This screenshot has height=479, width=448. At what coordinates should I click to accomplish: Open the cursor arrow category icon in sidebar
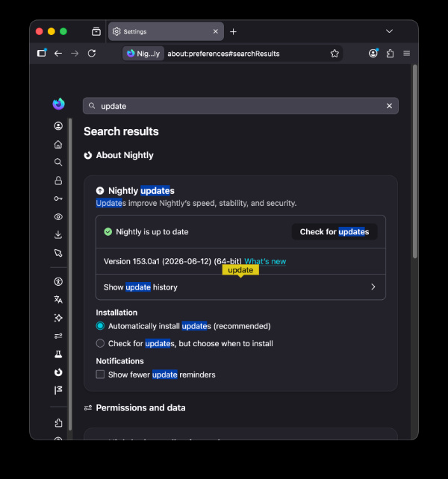(58, 253)
